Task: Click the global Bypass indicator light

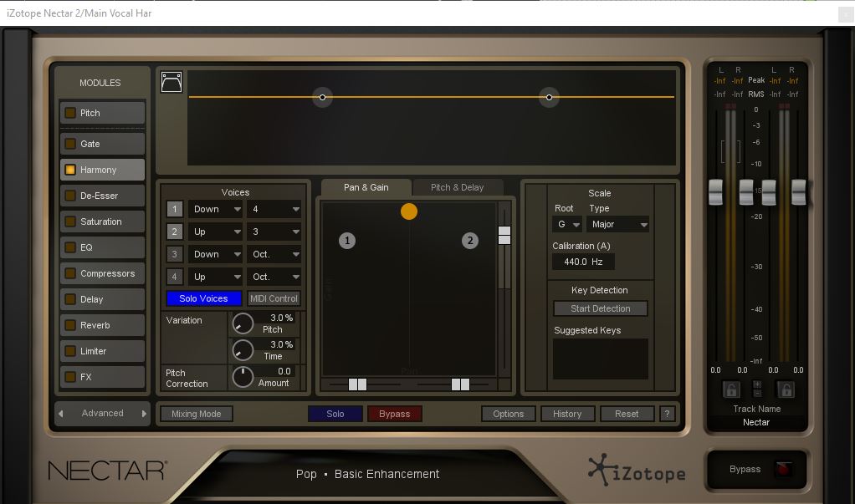Action: 784,469
